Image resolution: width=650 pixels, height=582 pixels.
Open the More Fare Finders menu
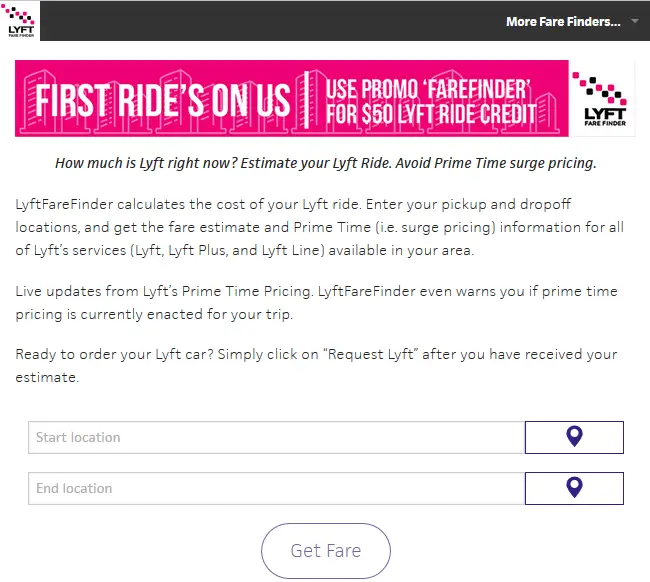(x=563, y=22)
